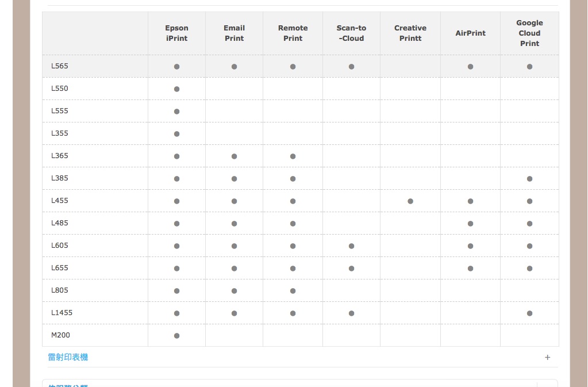This screenshot has height=387, width=588.
Task: Click the L605 row label
Action: point(60,245)
